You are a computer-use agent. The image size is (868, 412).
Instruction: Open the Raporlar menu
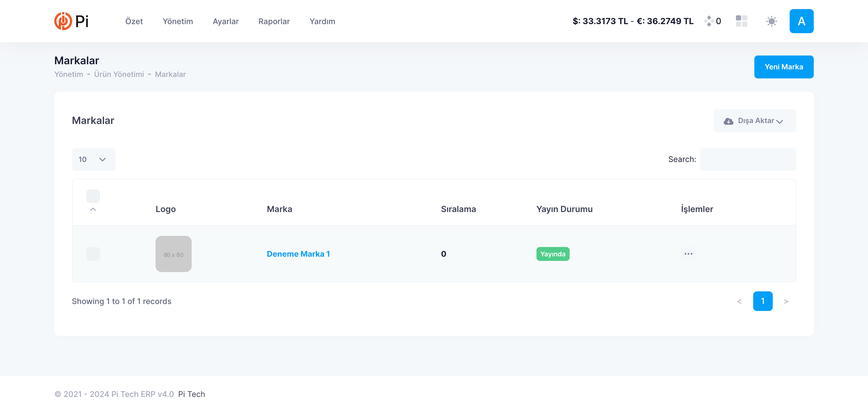[274, 21]
